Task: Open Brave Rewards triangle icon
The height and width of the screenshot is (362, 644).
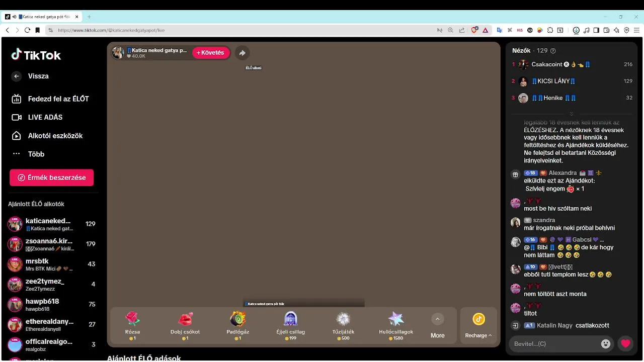Action: click(x=486, y=30)
